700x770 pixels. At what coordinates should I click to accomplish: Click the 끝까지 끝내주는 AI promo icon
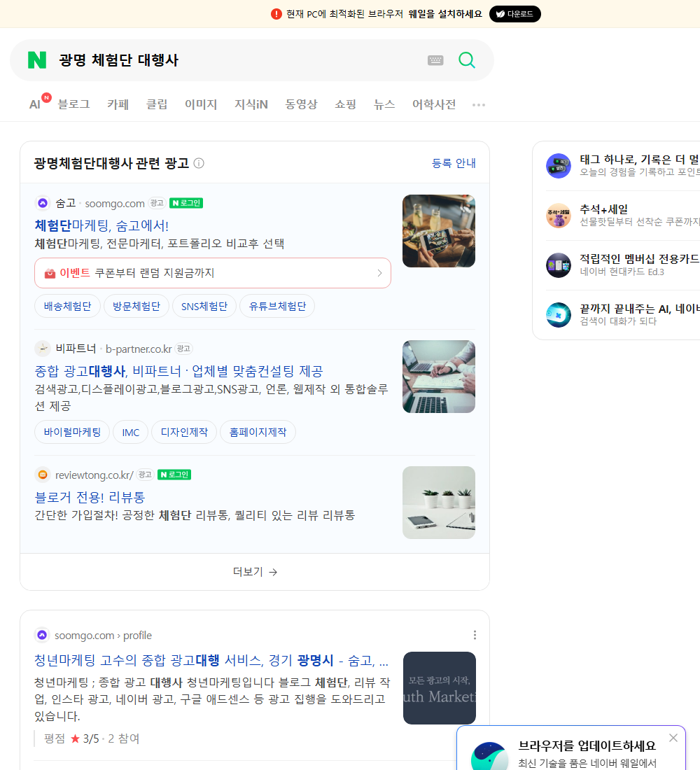[559, 315]
